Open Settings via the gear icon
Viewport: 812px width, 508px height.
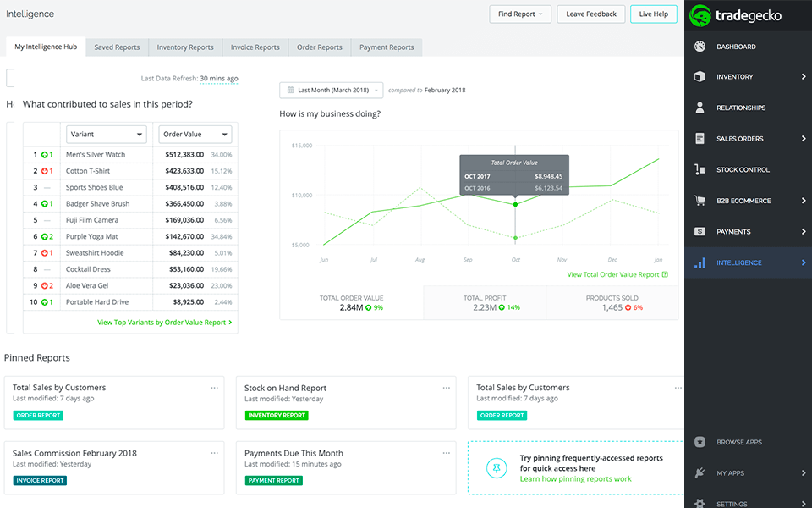(x=700, y=503)
